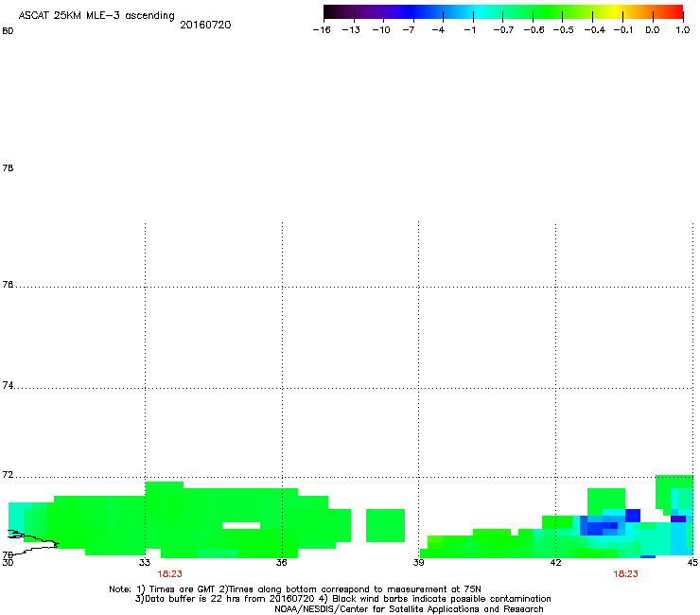Viewport: 700px width, 615px height.
Task: Click the -0.1 color scale label
Action: [x=623, y=30]
